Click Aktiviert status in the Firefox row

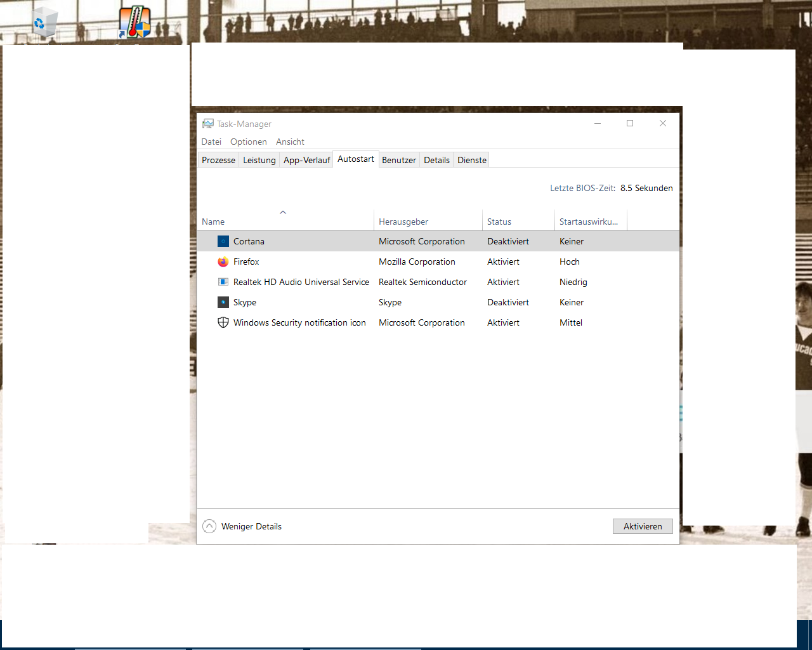click(503, 262)
